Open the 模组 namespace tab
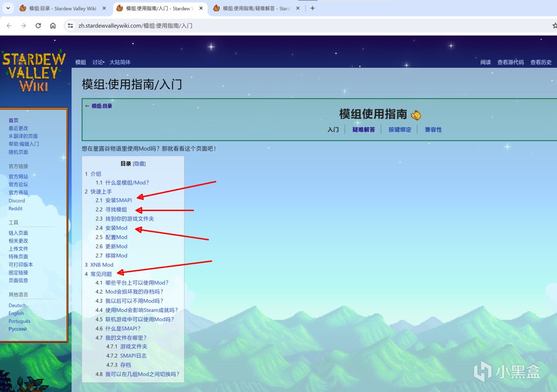This screenshot has height=392, width=557. coord(81,62)
